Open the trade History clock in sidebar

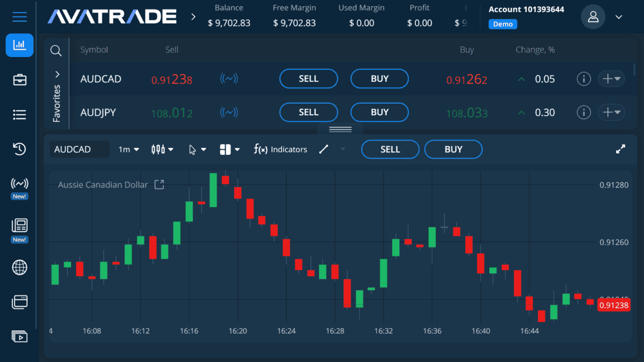click(19, 149)
